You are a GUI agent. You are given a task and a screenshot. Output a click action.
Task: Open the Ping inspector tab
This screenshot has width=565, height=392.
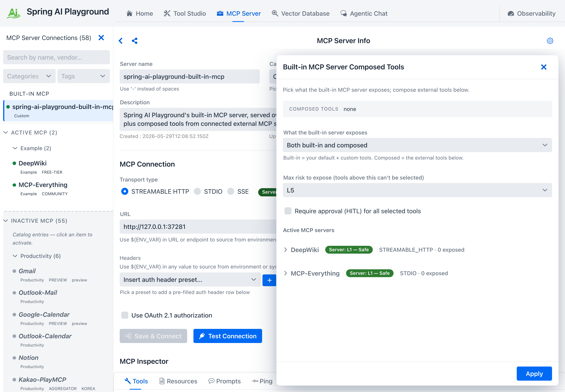click(262, 381)
